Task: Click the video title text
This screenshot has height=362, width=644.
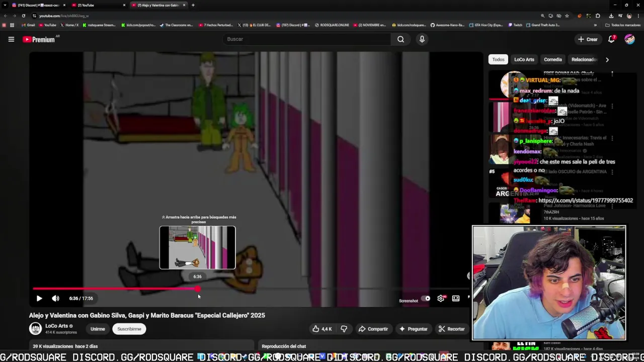Action: click(x=147, y=315)
